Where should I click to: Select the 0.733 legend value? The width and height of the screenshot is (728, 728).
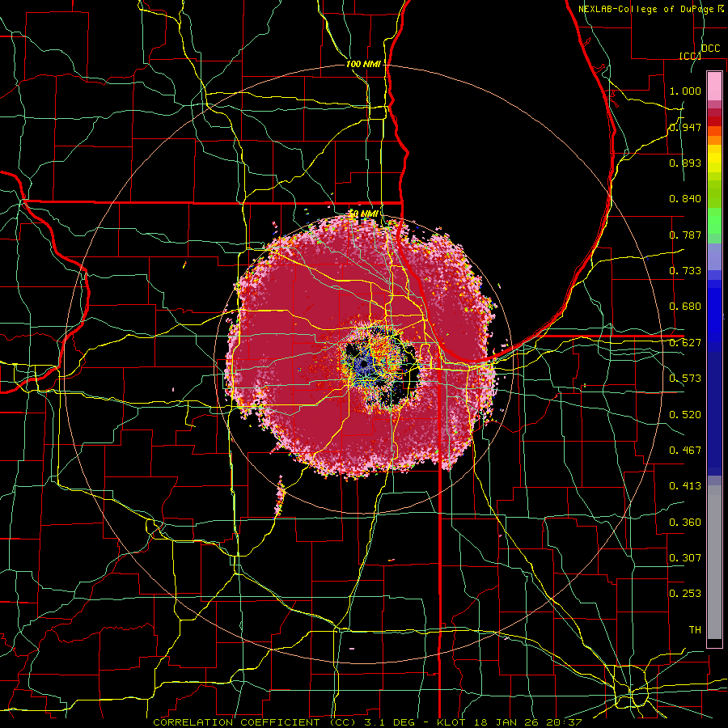685,271
